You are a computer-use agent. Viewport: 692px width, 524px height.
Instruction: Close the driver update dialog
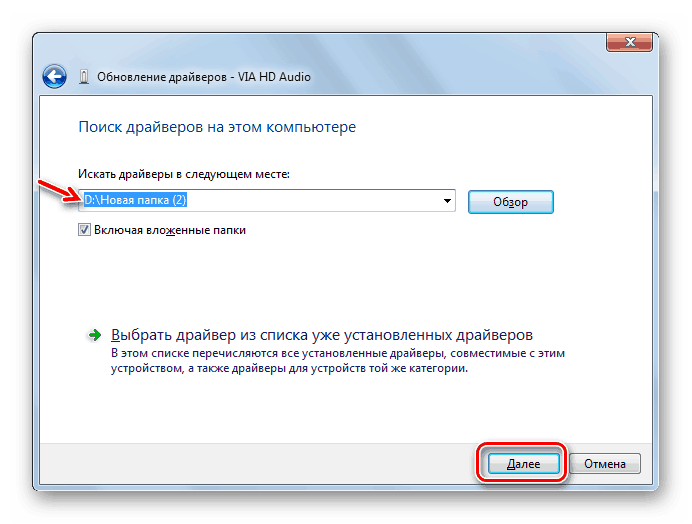click(629, 42)
